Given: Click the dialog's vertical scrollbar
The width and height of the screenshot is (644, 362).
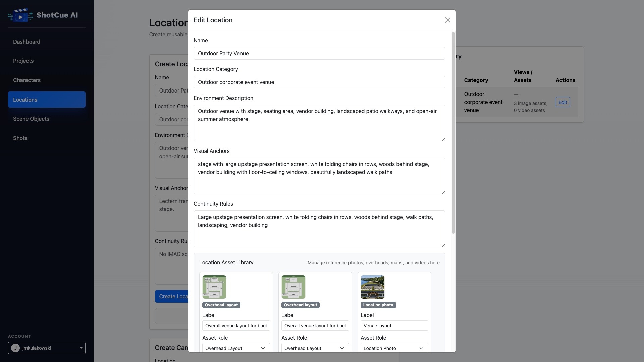Looking at the screenshot, I should [x=453, y=133].
